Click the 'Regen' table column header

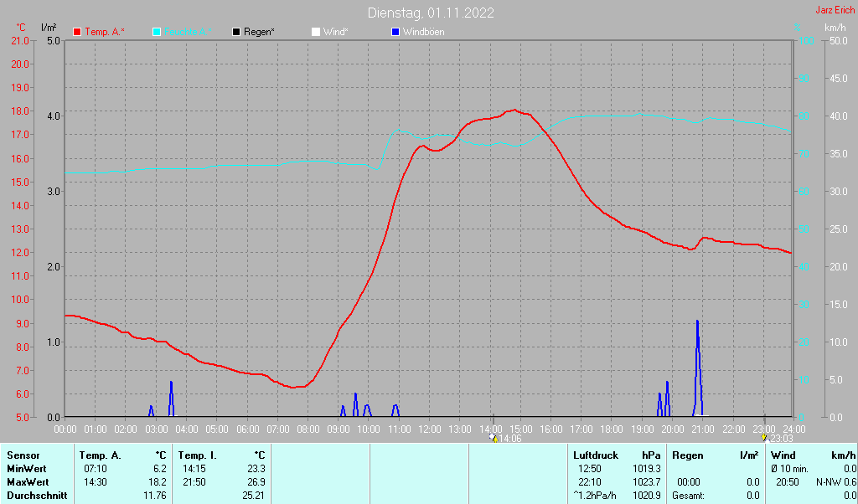688,455
